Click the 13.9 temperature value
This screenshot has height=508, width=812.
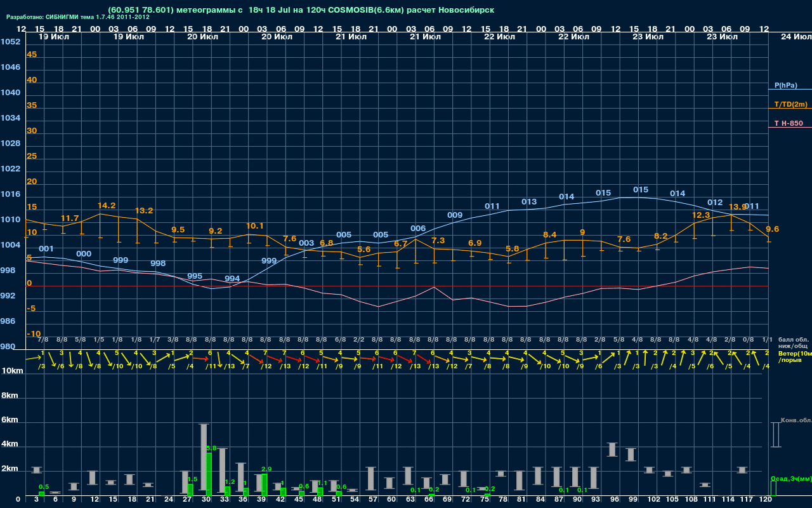pyautogui.click(x=737, y=207)
